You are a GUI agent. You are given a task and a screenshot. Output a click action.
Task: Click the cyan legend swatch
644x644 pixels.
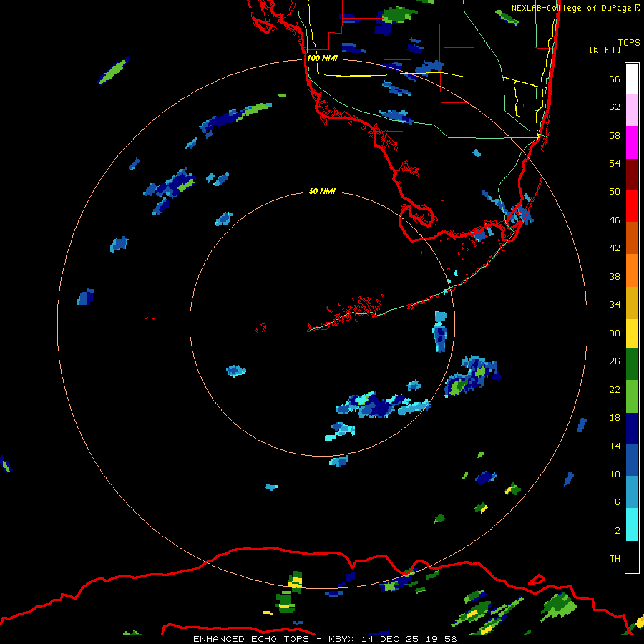(x=632, y=525)
